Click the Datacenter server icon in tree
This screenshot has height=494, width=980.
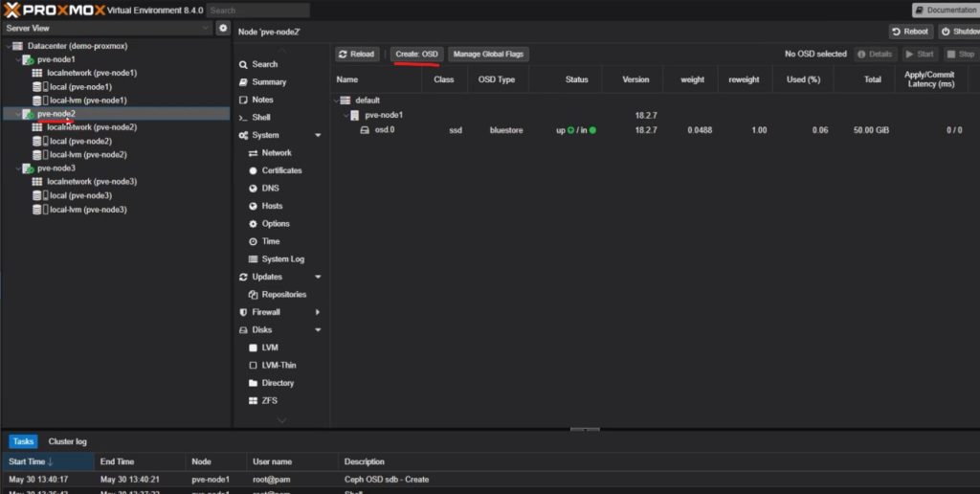pos(17,46)
